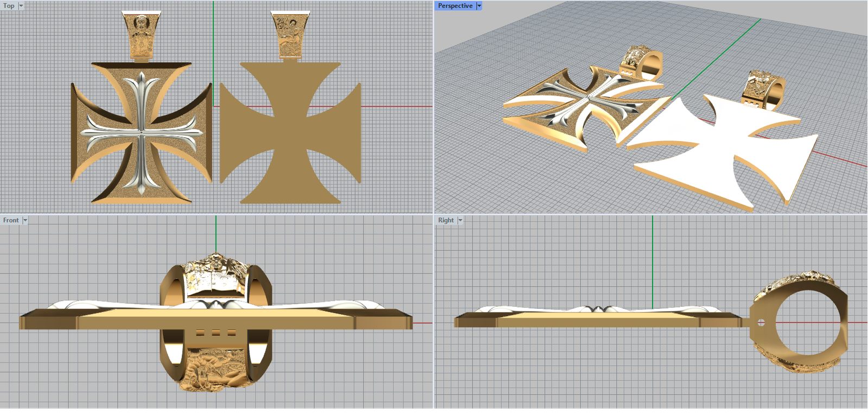
Task: Activate the Right viewport title label
Action: click(x=445, y=220)
